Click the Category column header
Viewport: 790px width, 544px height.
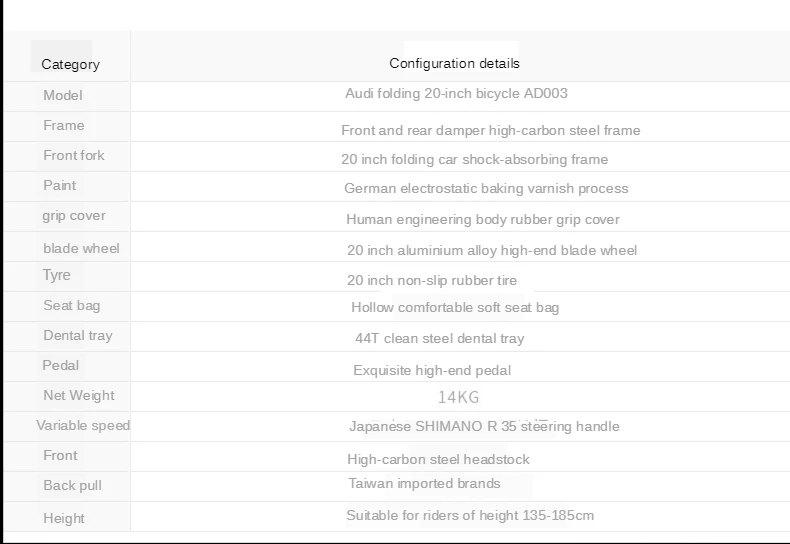click(70, 64)
